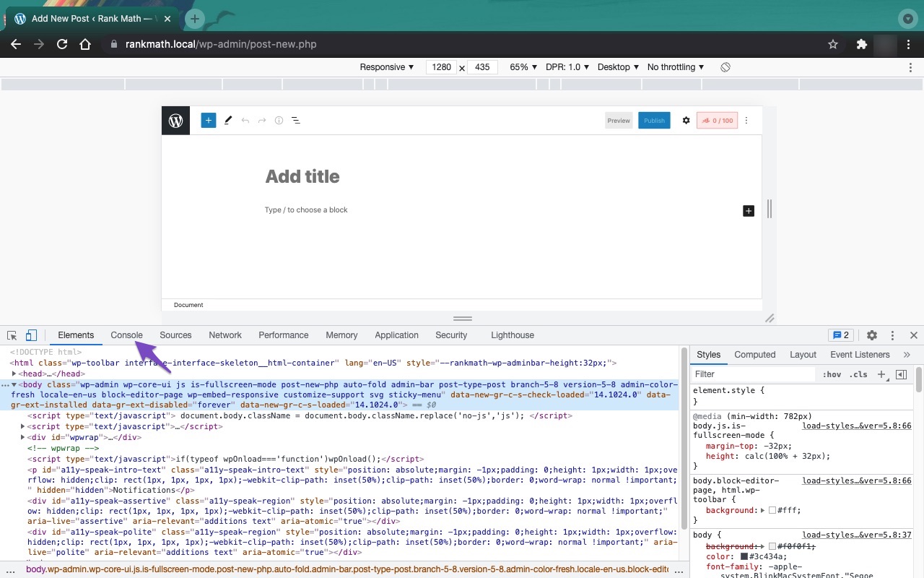Switch to the Console tab

pos(127,335)
